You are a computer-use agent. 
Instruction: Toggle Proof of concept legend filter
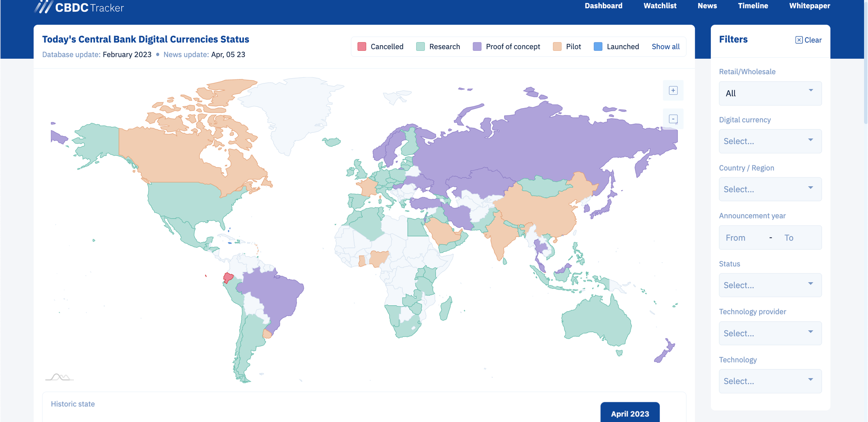click(x=506, y=46)
